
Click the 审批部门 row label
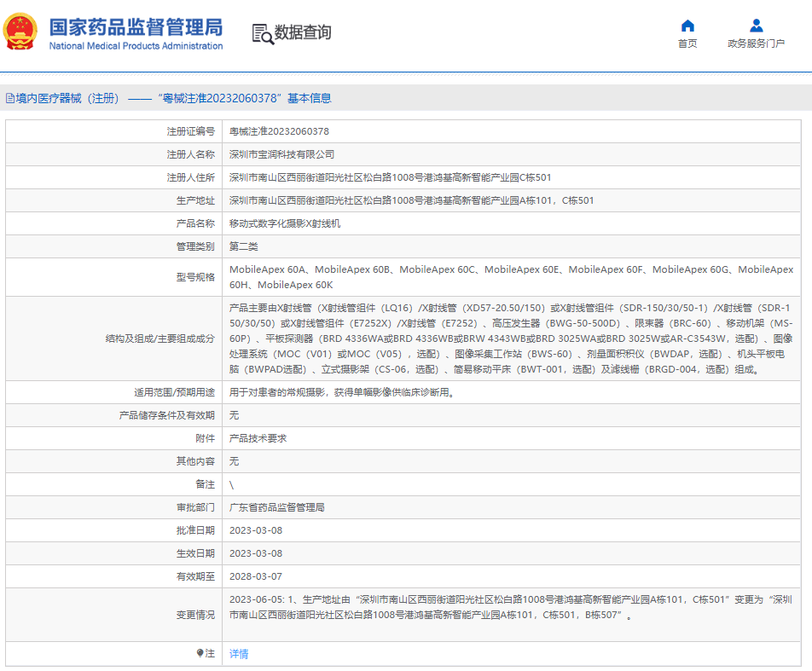point(195,507)
